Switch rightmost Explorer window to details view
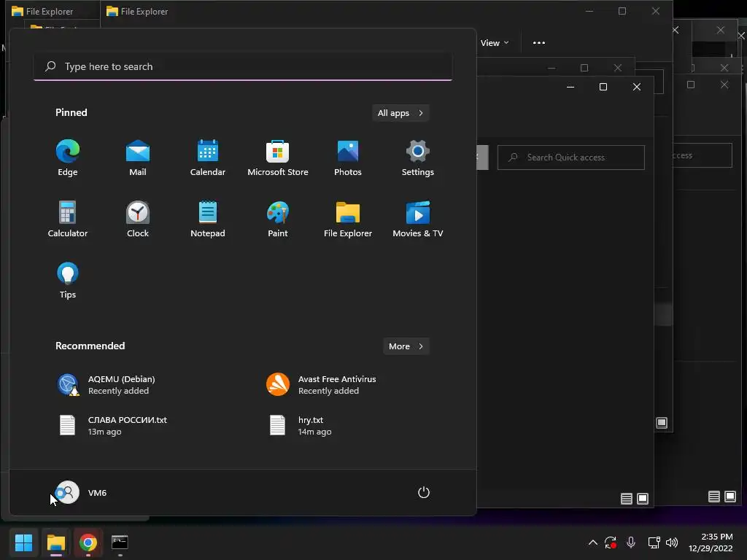This screenshot has width=747, height=560. pyautogui.click(x=713, y=497)
